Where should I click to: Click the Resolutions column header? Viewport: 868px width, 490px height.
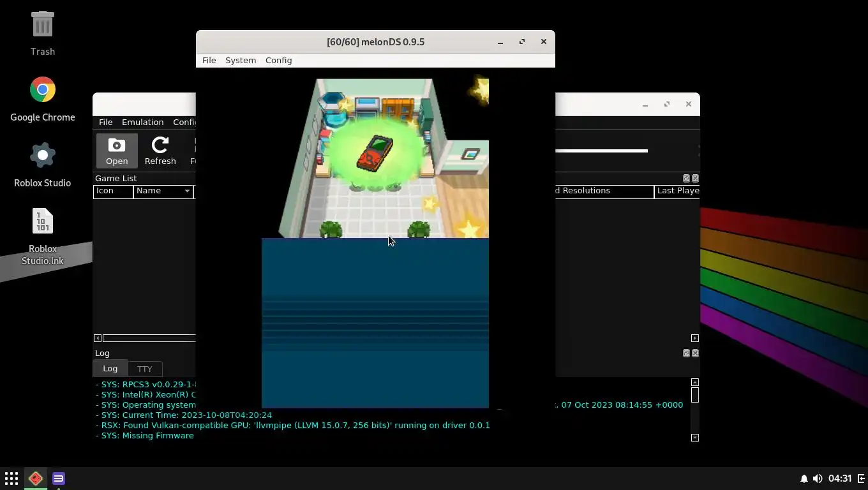(604, 191)
